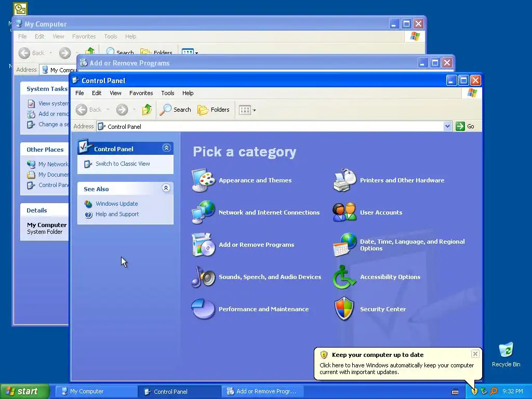The width and height of the screenshot is (532, 399).
Task: Open Sounds, Speech, and Audio Devices icon
Action: coord(203,277)
